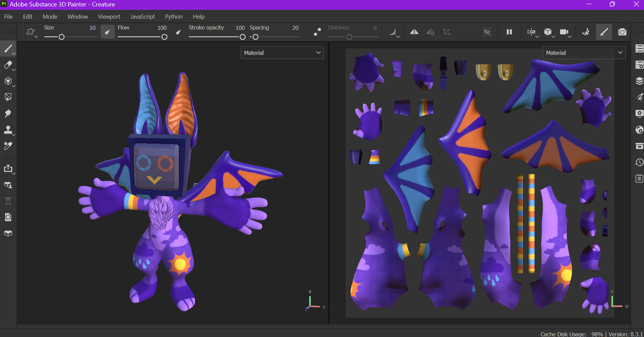Open Texture Set Settings panel icon
The image size is (644, 337).
tap(639, 65)
